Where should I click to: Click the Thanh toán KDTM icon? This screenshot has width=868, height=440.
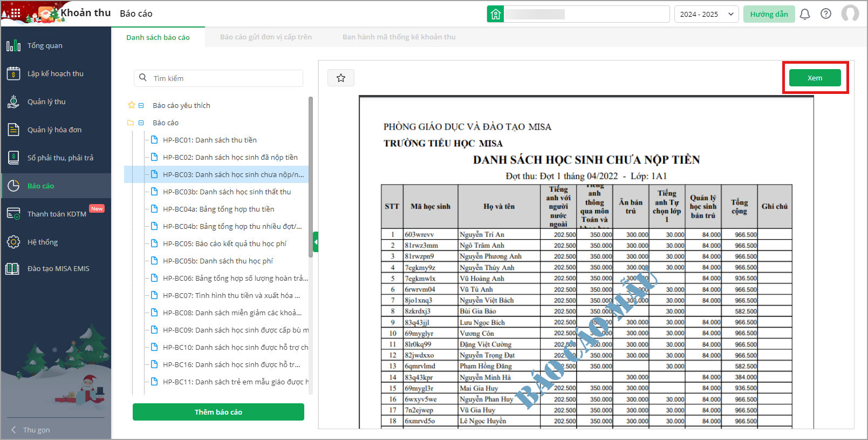(x=13, y=214)
